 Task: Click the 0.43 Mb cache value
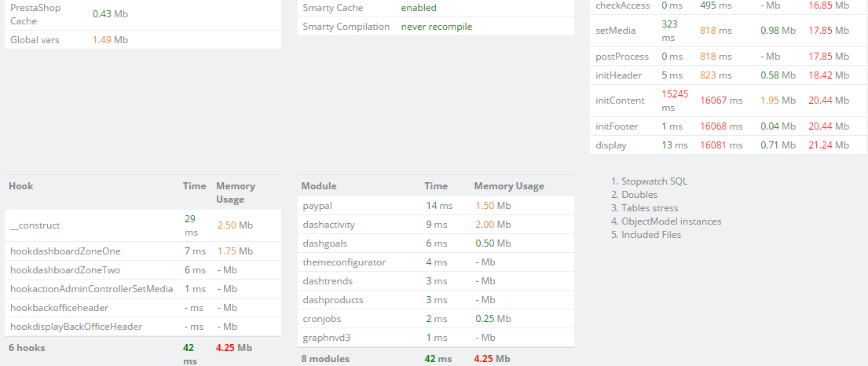point(111,13)
